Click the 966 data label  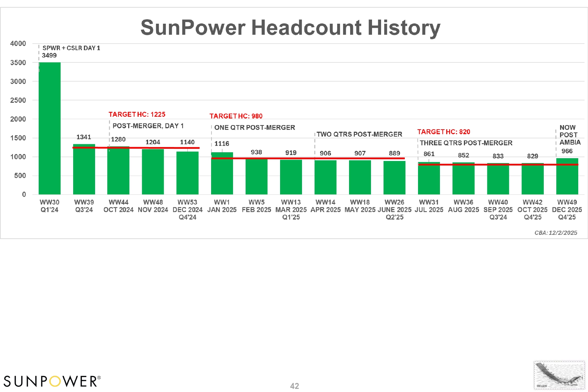567,151
